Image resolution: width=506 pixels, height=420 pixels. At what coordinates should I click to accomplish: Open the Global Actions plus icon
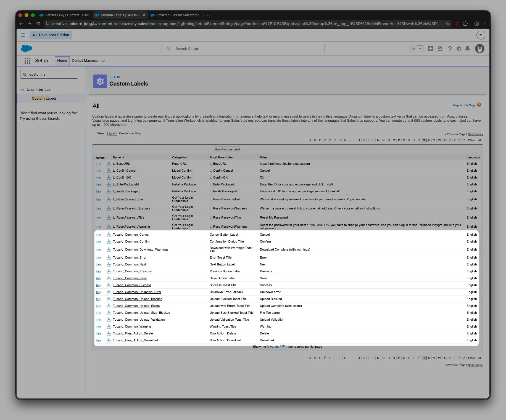[431, 49]
